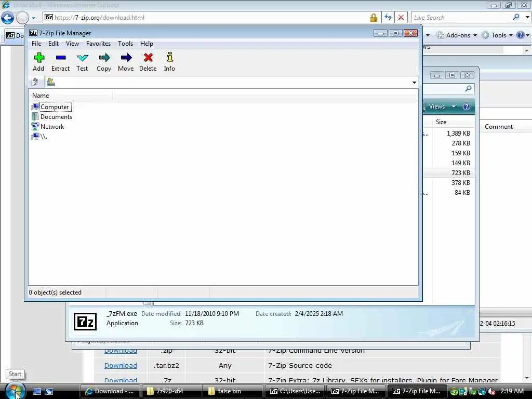Switch to the false bin taskbar button

(233, 391)
